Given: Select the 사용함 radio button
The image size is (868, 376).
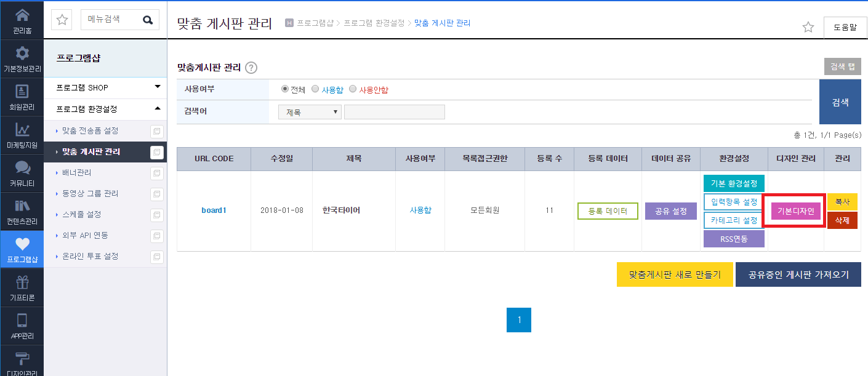Looking at the screenshot, I should 315,89.
